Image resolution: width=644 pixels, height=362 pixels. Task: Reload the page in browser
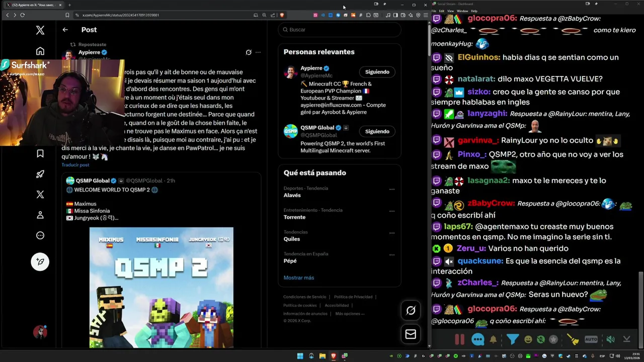coord(22,15)
